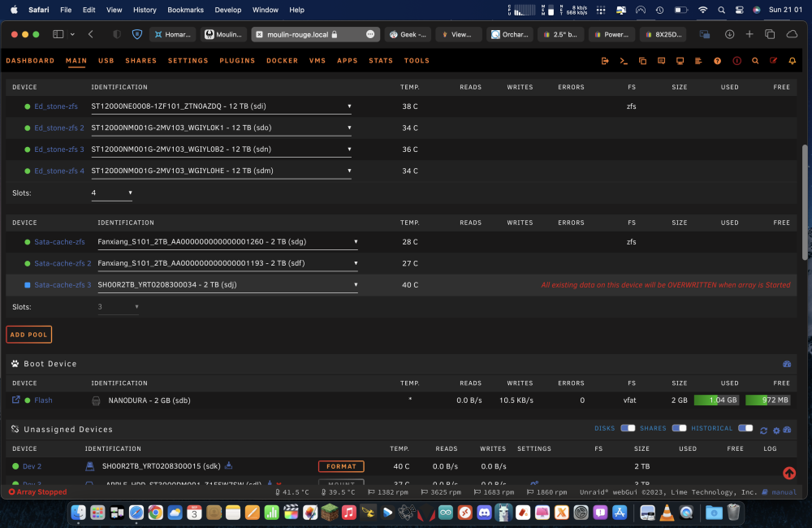Image resolution: width=812 pixels, height=528 pixels.
Task: Toggle the orange help question-mark icon
Action: click(x=717, y=61)
